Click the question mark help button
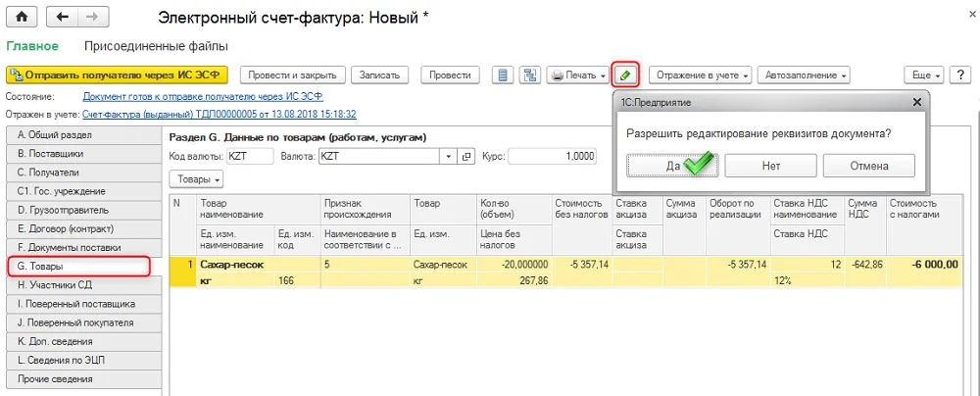This screenshot has width=980, height=396. (x=960, y=75)
